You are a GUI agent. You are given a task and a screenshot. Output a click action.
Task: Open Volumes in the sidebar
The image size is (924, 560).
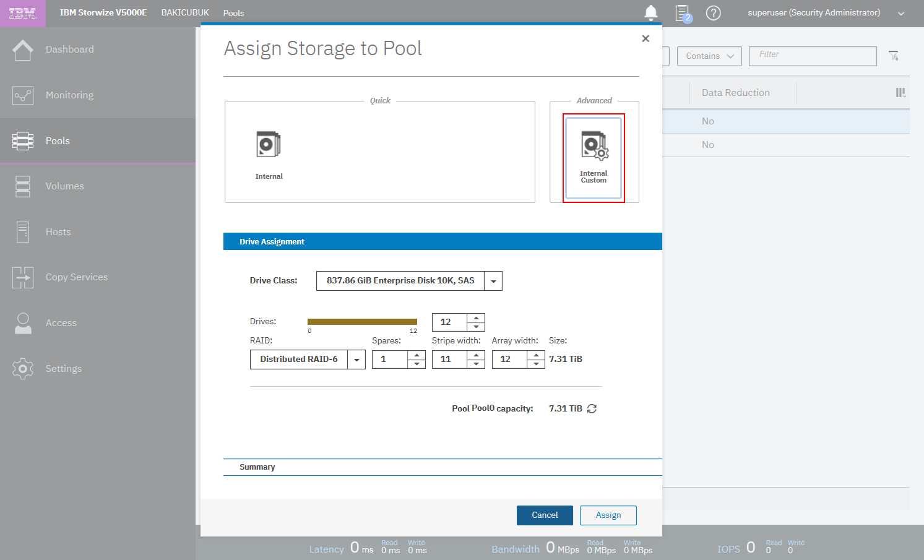[64, 186]
